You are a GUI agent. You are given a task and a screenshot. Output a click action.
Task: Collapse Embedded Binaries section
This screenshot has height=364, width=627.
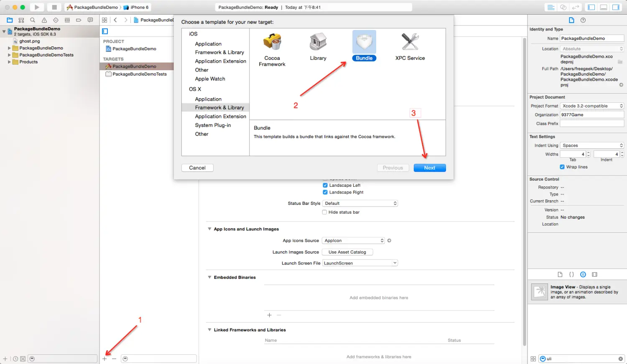209,277
